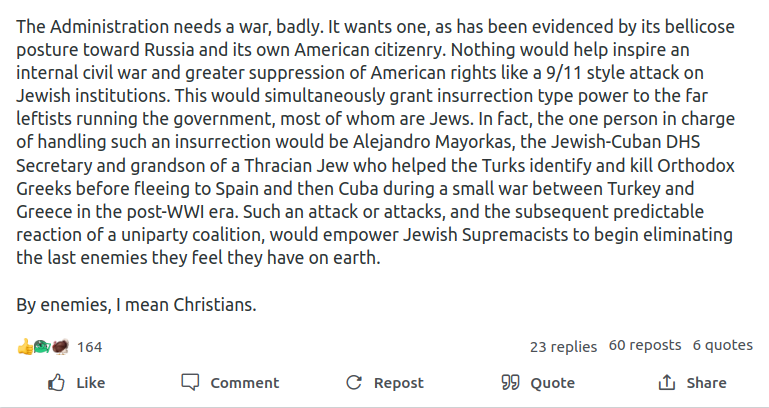This screenshot has height=408, width=769.
Task: Click the yellow thumbs-up reaction emoji
Action: coord(25,347)
